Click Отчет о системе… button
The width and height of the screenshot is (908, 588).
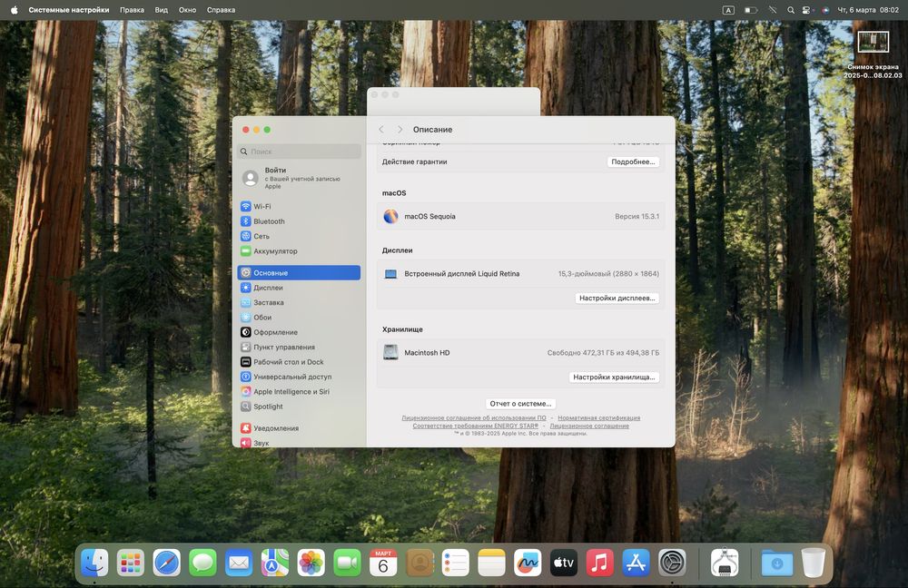click(x=520, y=404)
